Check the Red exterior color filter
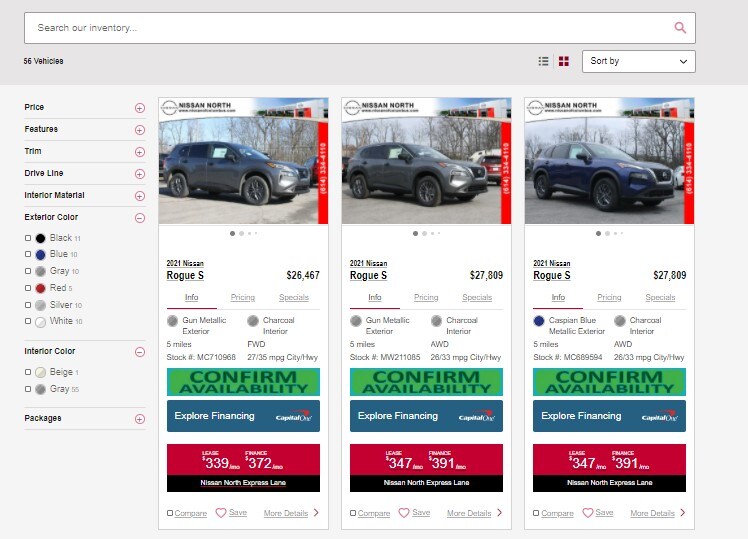Screen dimensions: 748x539 tap(28, 288)
